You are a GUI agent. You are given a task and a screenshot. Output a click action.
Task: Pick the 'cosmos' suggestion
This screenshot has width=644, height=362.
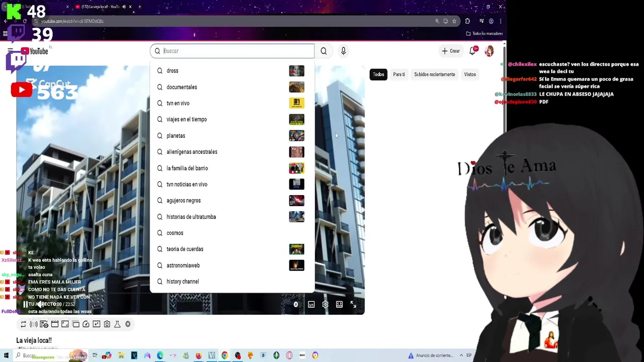232,233
